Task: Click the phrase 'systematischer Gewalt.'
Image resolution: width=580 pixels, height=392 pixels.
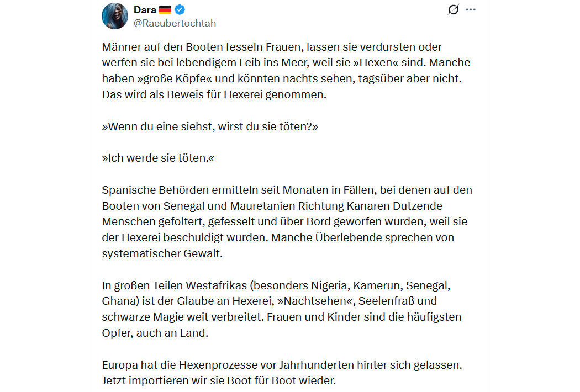Action: [162, 253]
